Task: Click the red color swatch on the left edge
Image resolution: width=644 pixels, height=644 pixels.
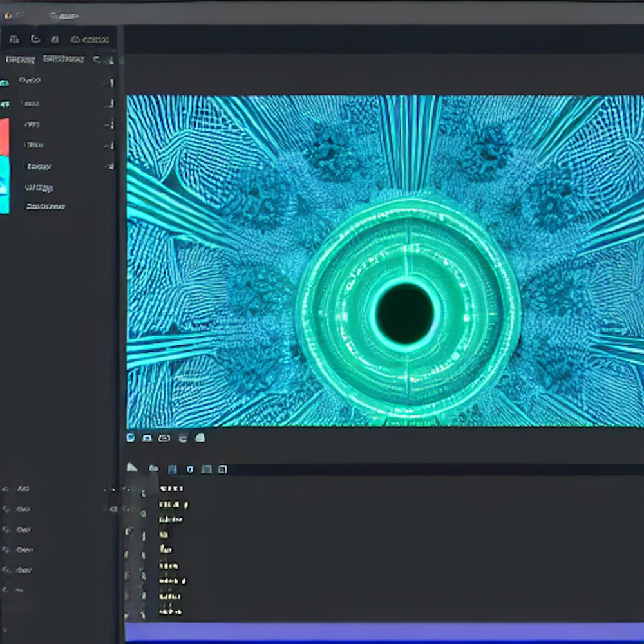Action: [4, 137]
